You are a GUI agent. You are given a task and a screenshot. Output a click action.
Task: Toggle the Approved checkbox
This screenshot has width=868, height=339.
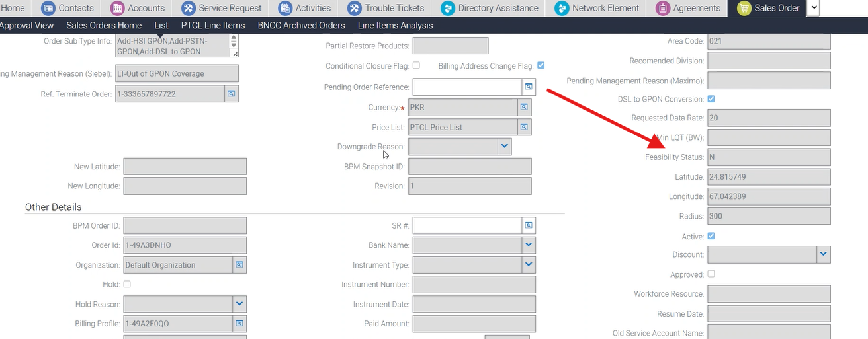point(711,274)
